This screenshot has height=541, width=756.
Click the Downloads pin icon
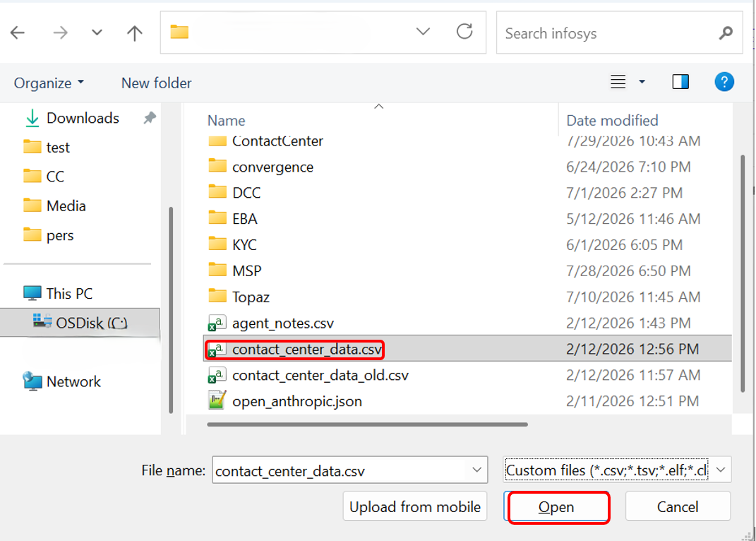[x=150, y=118]
